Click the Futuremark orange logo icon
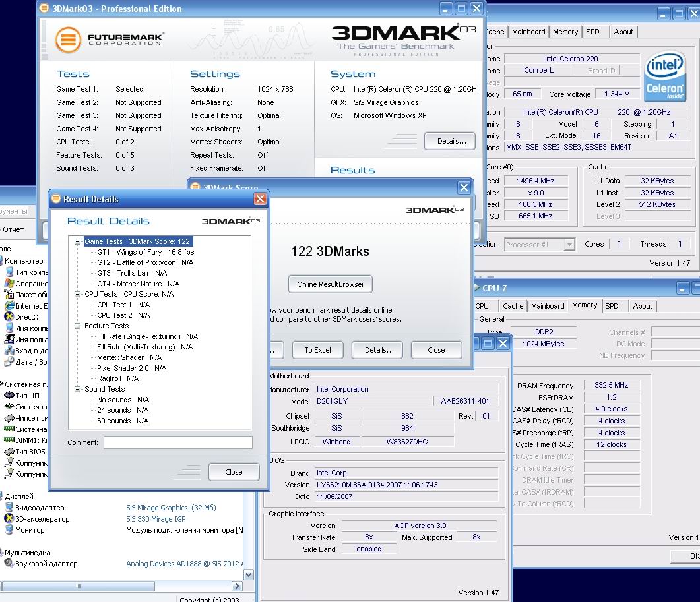The image size is (700, 602). click(69, 40)
